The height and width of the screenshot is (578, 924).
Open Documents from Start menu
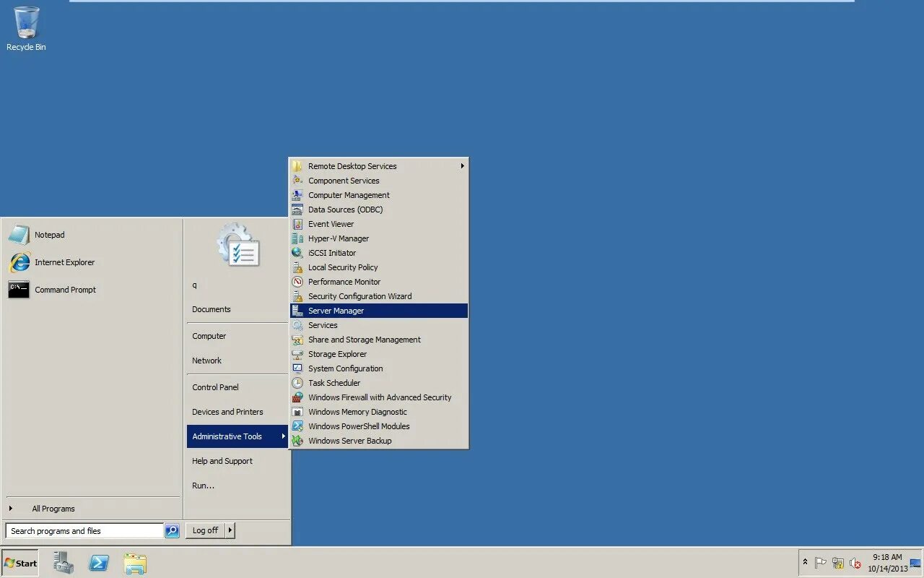click(212, 309)
